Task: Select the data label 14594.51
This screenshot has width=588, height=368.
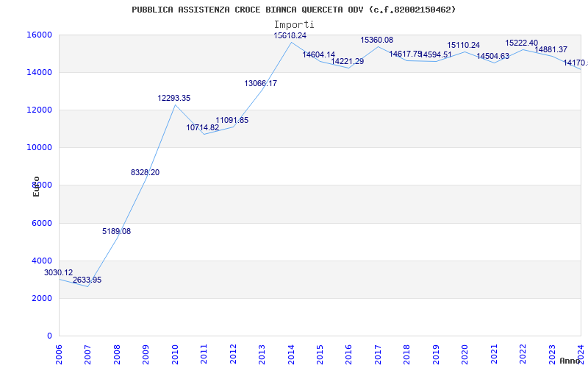Action: pos(436,54)
